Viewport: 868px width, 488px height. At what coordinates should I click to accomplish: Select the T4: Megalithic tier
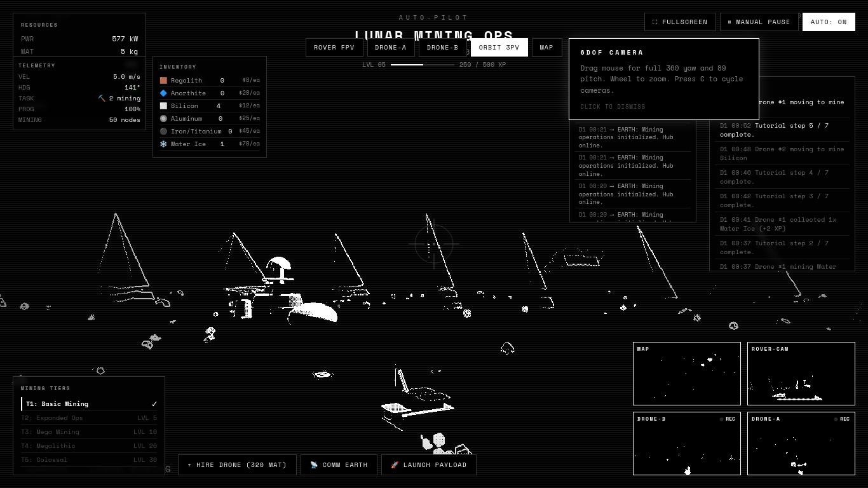pos(89,446)
